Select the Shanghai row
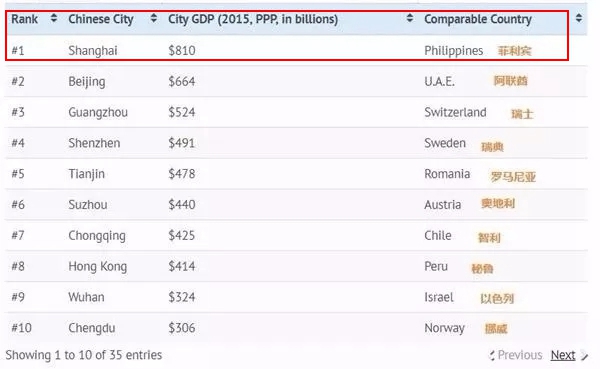The height and width of the screenshot is (369, 600). pos(296,51)
